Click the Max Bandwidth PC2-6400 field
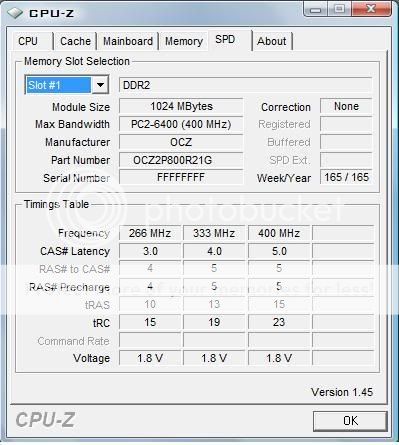The width and height of the screenshot is (399, 445). pyautogui.click(x=181, y=124)
